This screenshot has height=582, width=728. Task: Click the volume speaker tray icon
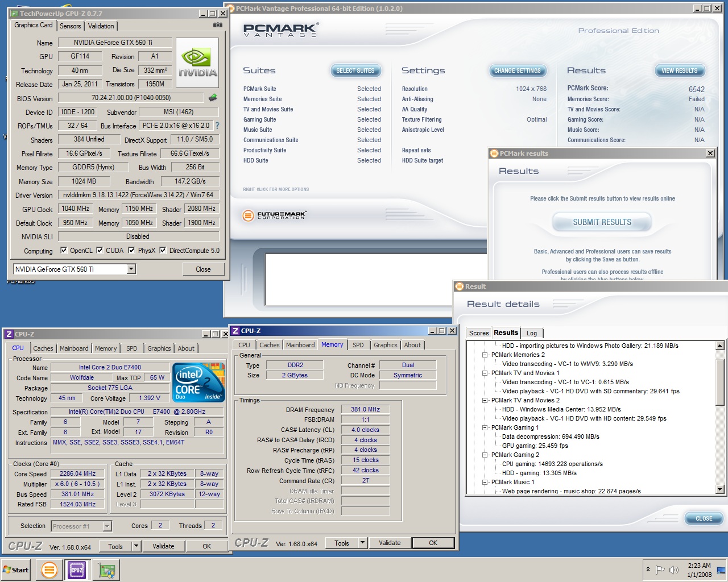tap(675, 569)
